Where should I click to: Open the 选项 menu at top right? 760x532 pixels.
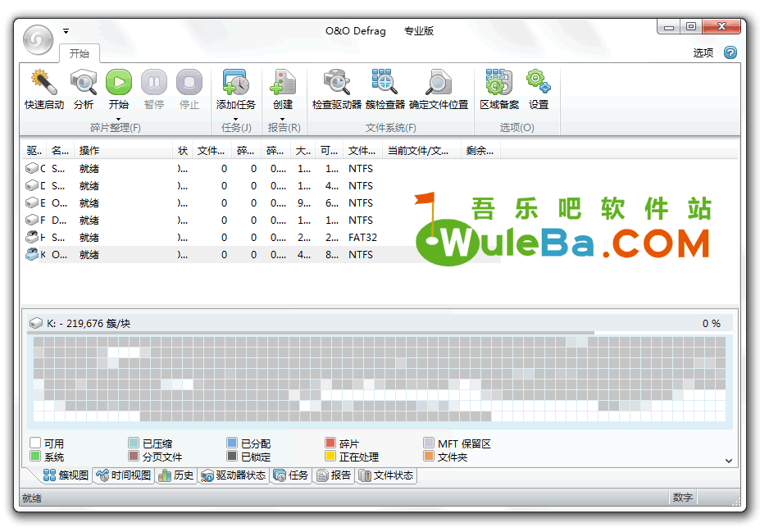click(703, 52)
